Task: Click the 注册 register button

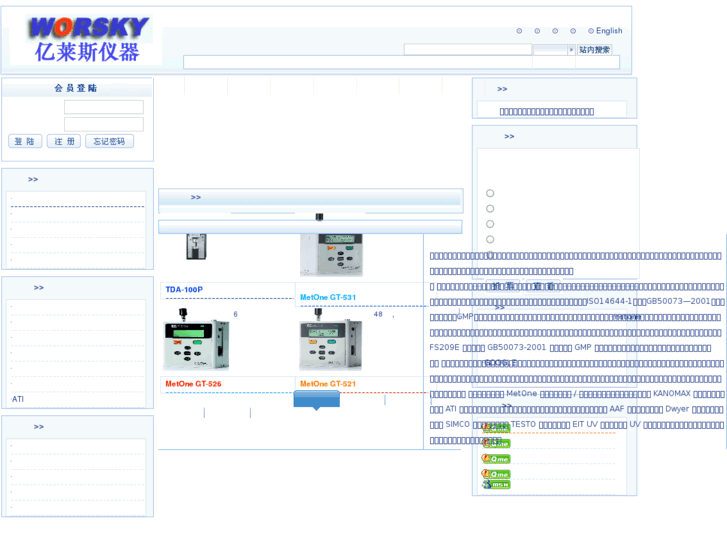Action: tap(64, 141)
